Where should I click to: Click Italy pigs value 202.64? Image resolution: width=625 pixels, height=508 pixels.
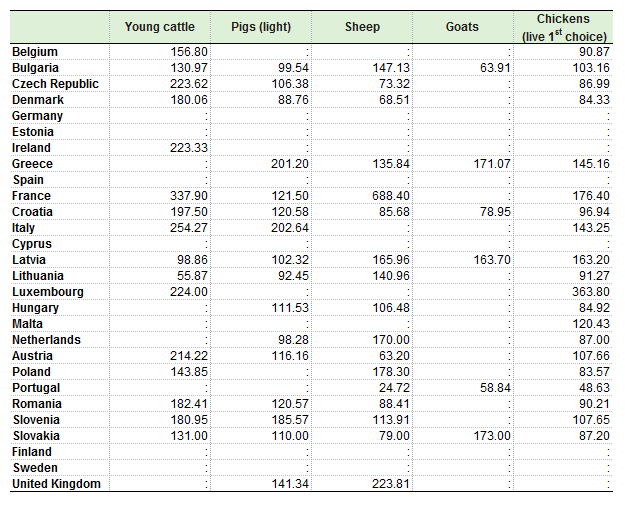(290, 228)
